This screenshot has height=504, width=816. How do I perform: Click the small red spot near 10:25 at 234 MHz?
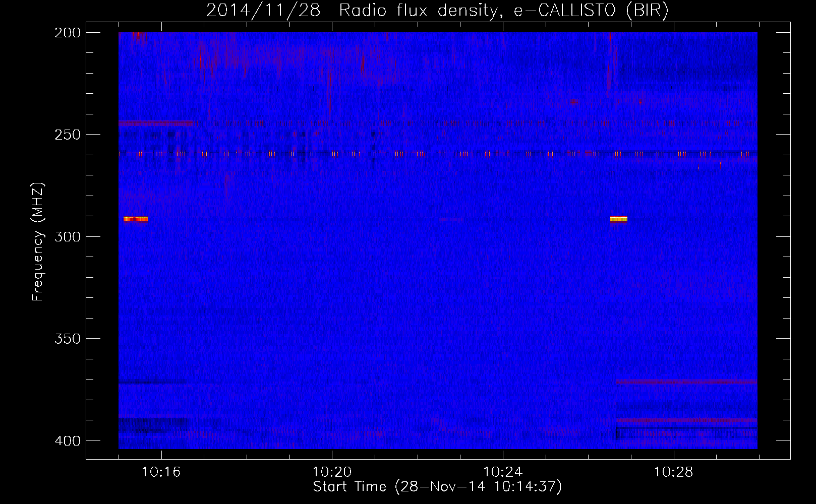(x=573, y=102)
